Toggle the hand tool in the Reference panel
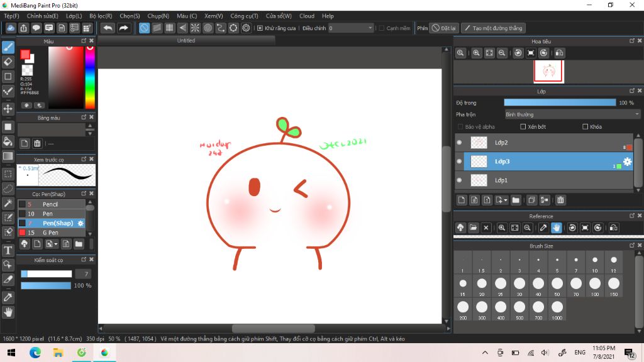The width and height of the screenshot is (644, 362). coord(556,228)
